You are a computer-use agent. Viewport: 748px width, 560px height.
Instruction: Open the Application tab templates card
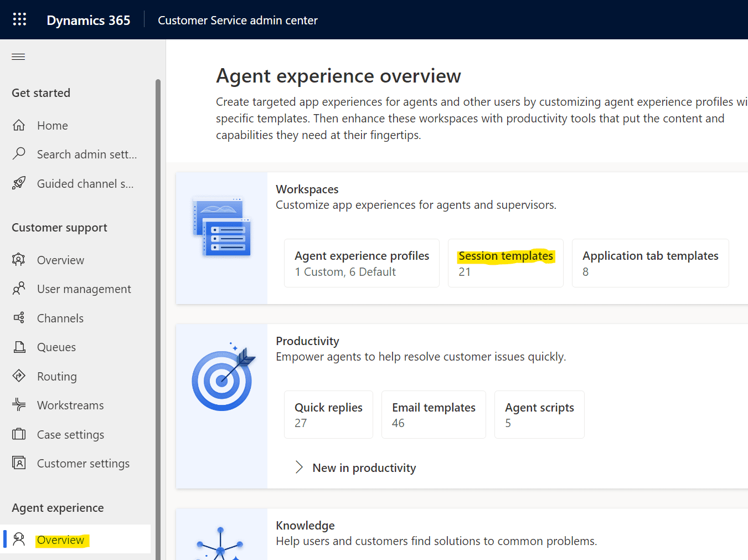click(650, 263)
